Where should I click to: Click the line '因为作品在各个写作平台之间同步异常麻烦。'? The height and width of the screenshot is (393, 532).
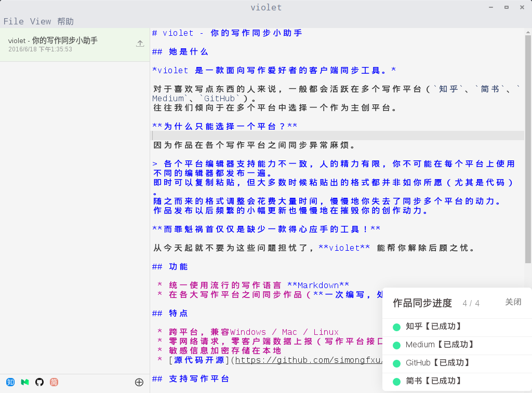[255, 145]
